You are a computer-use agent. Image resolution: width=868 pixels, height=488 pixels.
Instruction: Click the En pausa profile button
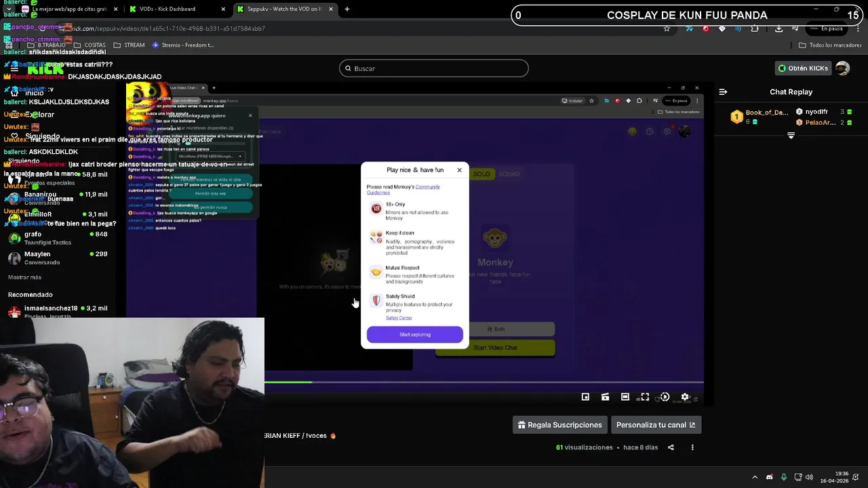[825, 28]
